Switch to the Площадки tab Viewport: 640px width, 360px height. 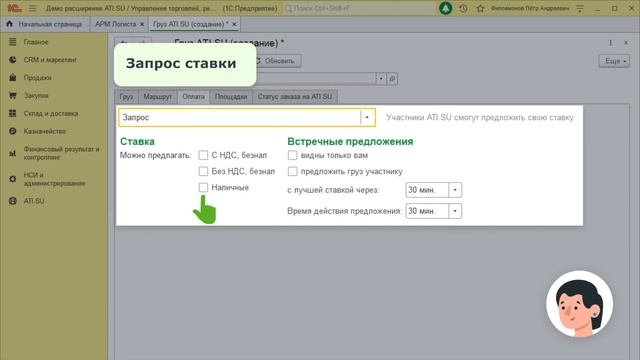[x=231, y=97]
